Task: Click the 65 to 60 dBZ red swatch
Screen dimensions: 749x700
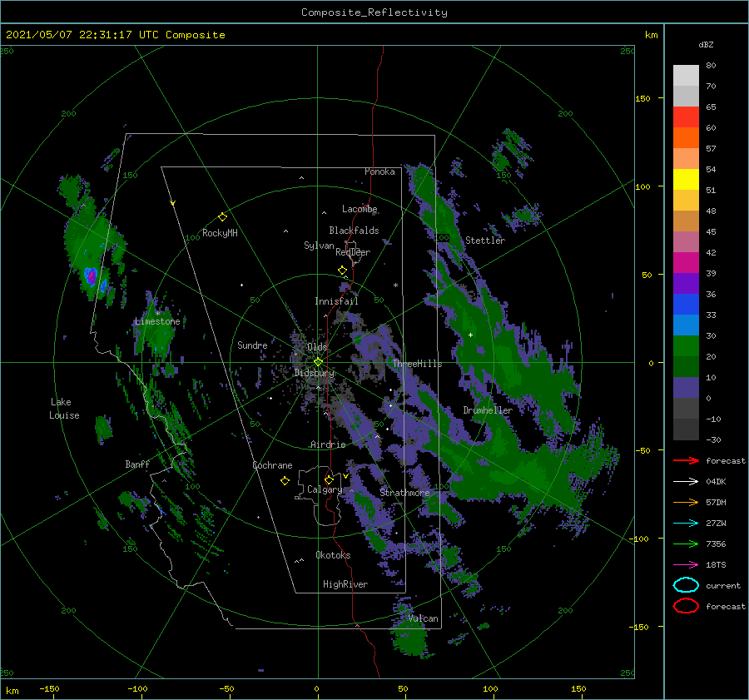Action: point(686,117)
